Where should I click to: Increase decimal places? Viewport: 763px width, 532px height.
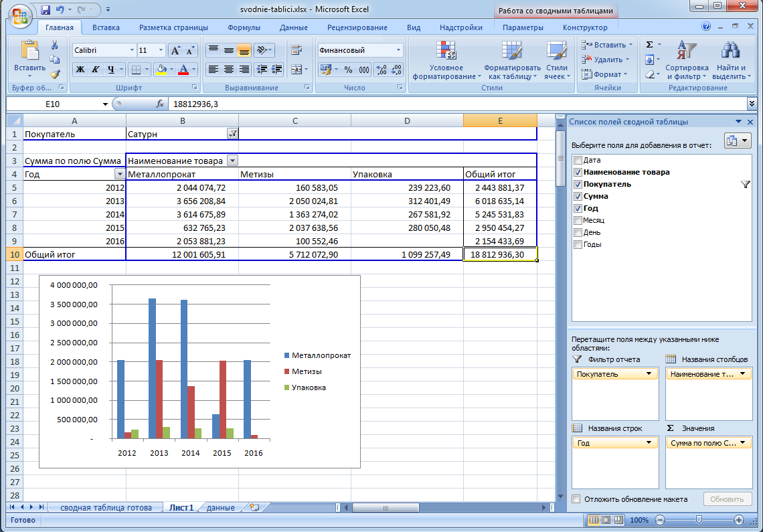tap(381, 70)
